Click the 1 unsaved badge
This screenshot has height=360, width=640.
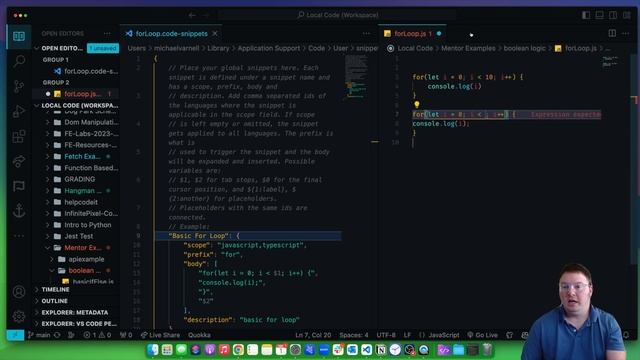point(103,48)
